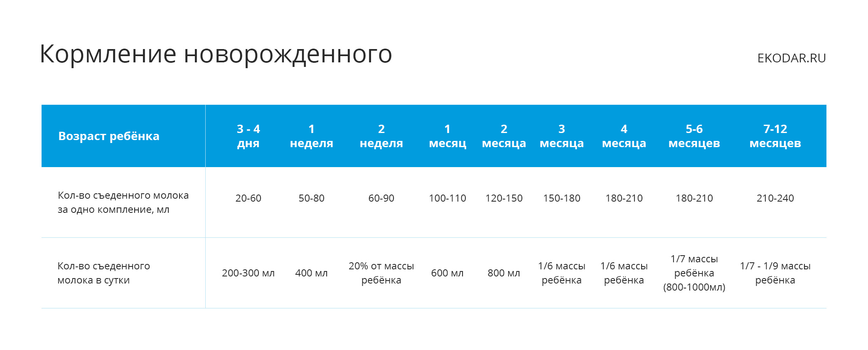
Task: Click the '60-90' cell
Action: (x=381, y=198)
